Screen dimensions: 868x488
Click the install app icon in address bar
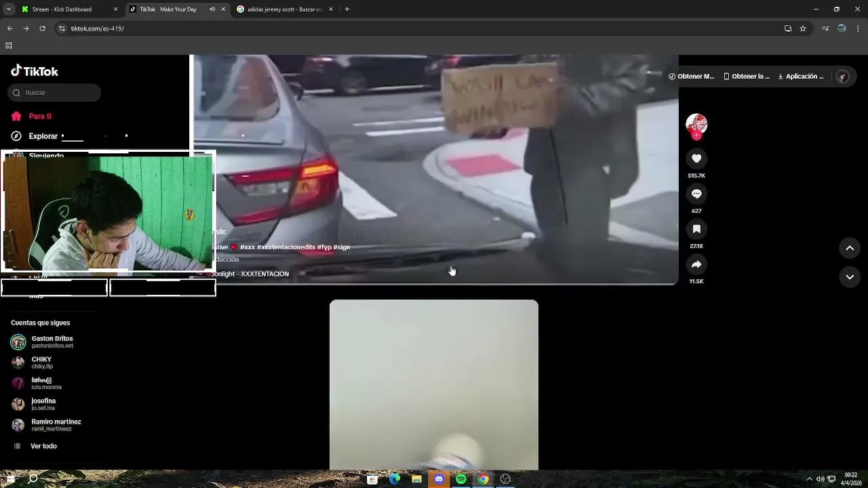pyautogui.click(x=788, y=28)
